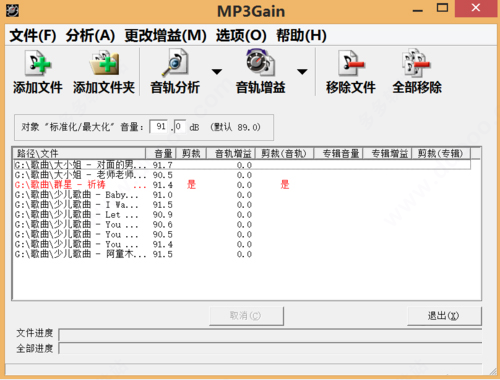Sort by the 专辑音量 column header
The height and width of the screenshot is (380, 500).
point(338,154)
